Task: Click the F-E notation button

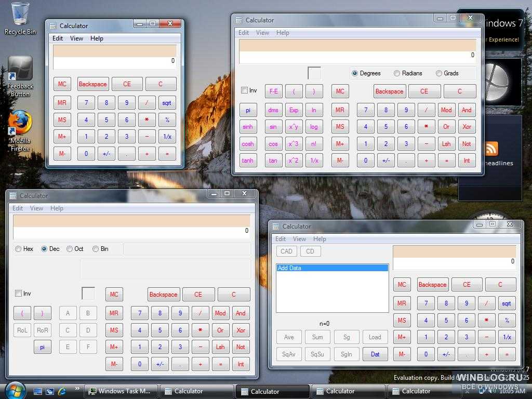Action: pyautogui.click(x=273, y=91)
